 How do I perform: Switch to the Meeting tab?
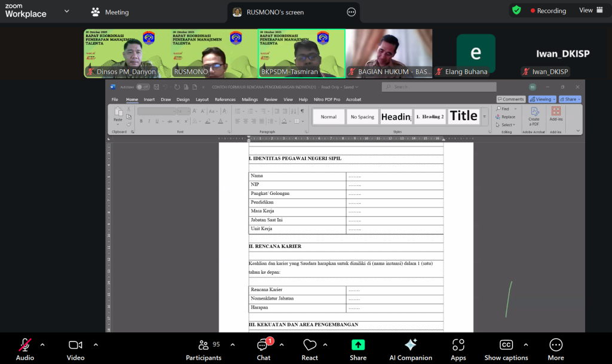[110, 12]
